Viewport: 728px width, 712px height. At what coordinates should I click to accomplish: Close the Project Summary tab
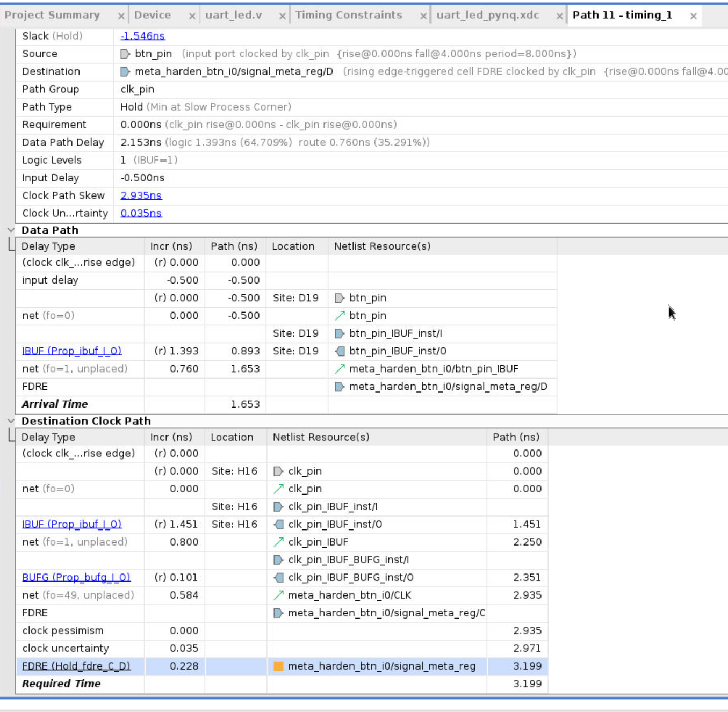[121, 16]
